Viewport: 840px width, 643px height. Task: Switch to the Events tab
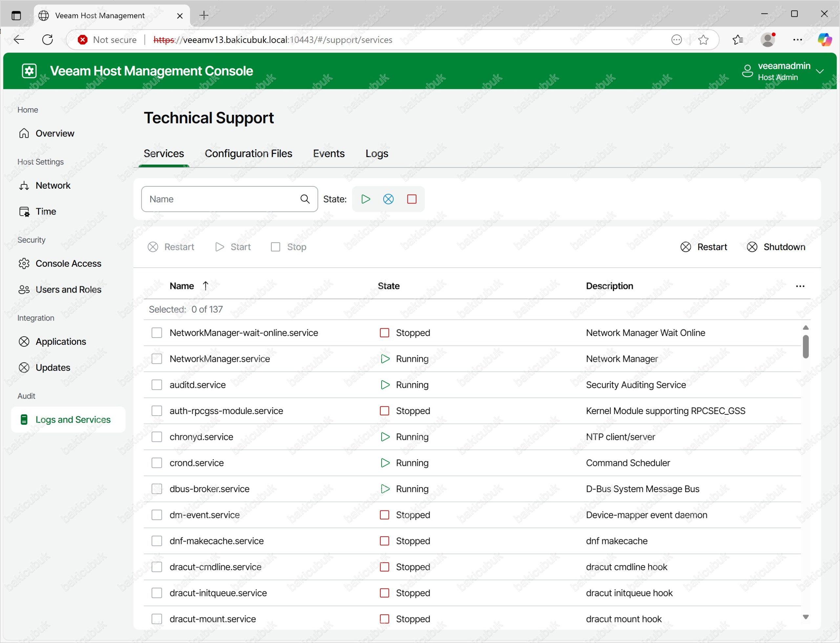pyautogui.click(x=328, y=154)
